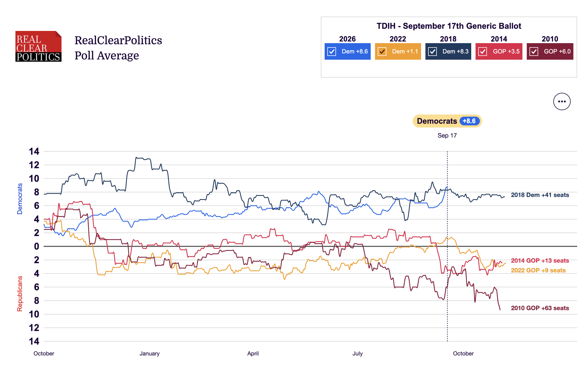The height and width of the screenshot is (369, 588).
Task: Click the 2018 Dem +41 seats label
Action: tap(540, 195)
